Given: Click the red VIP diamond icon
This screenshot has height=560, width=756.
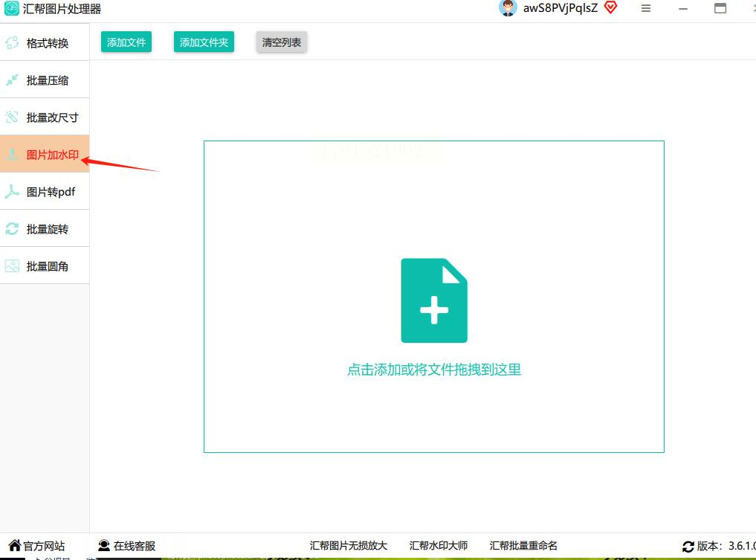Looking at the screenshot, I should [x=610, y=7].
